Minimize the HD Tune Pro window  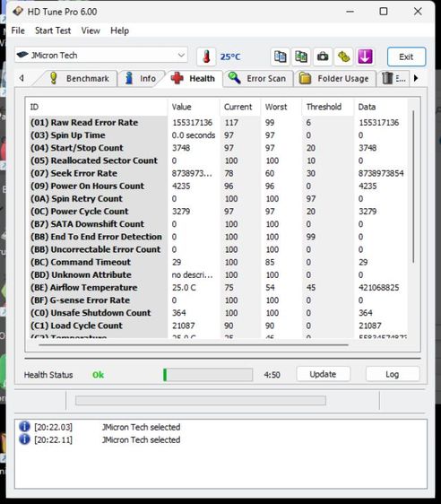tap(350, 12)
